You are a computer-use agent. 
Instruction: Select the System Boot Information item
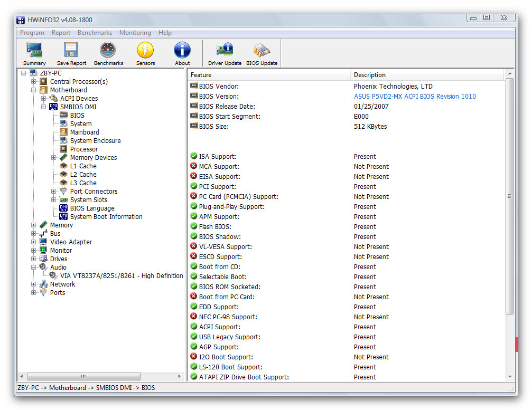coord(106,216)
